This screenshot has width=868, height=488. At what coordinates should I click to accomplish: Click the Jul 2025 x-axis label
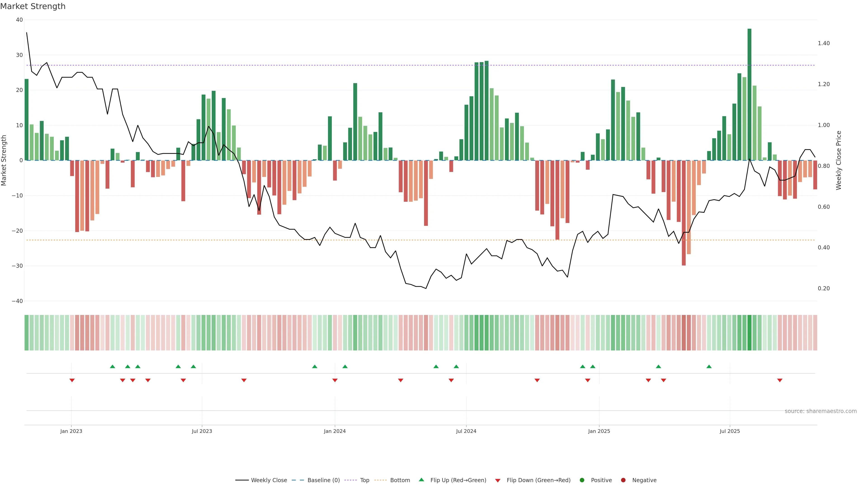(x=729, y=431)
